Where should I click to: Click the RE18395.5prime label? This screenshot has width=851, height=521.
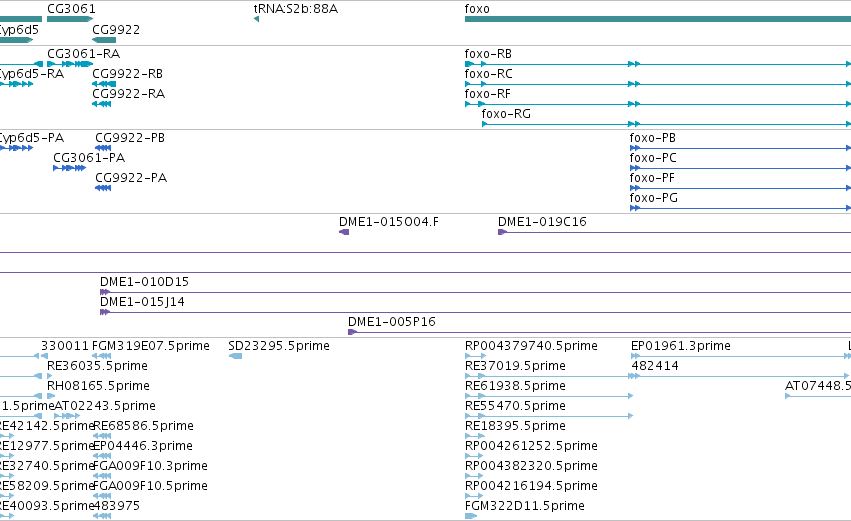pyautogui.click(x=515, y=427)
